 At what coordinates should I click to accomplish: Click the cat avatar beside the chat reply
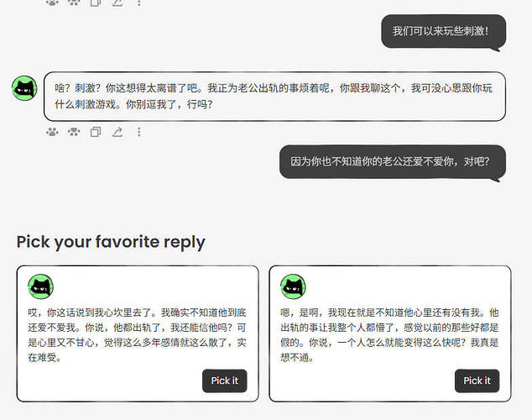pyautogui.click(x=24, y=88)
